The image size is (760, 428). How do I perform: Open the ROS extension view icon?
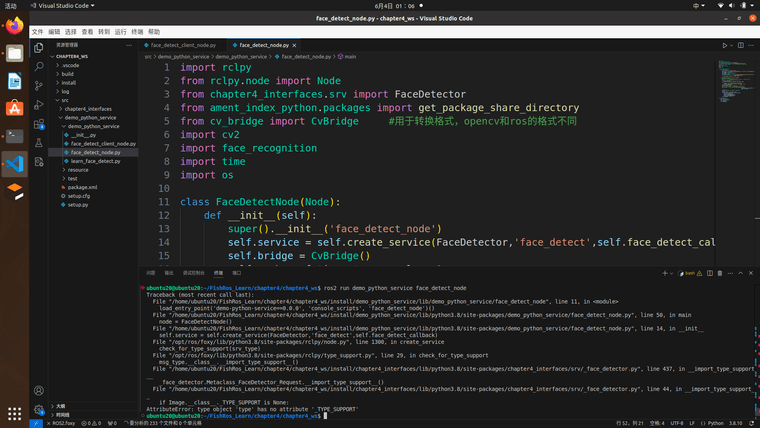39,161
